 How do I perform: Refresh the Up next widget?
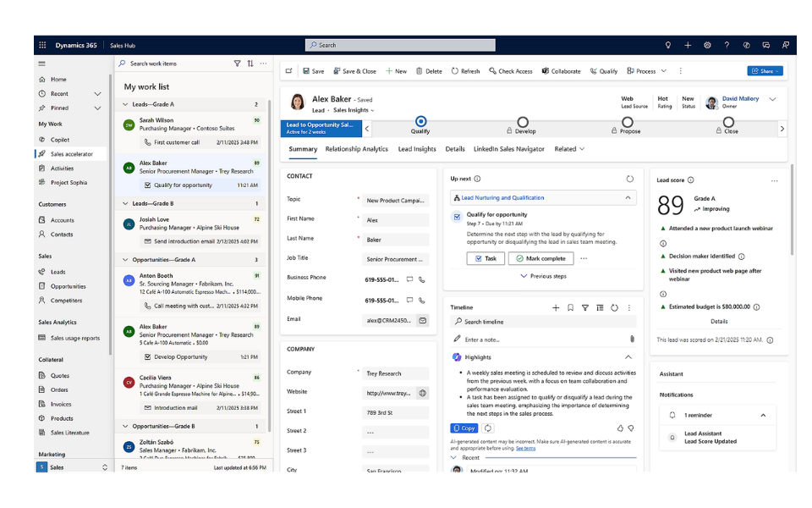(629, 179)
